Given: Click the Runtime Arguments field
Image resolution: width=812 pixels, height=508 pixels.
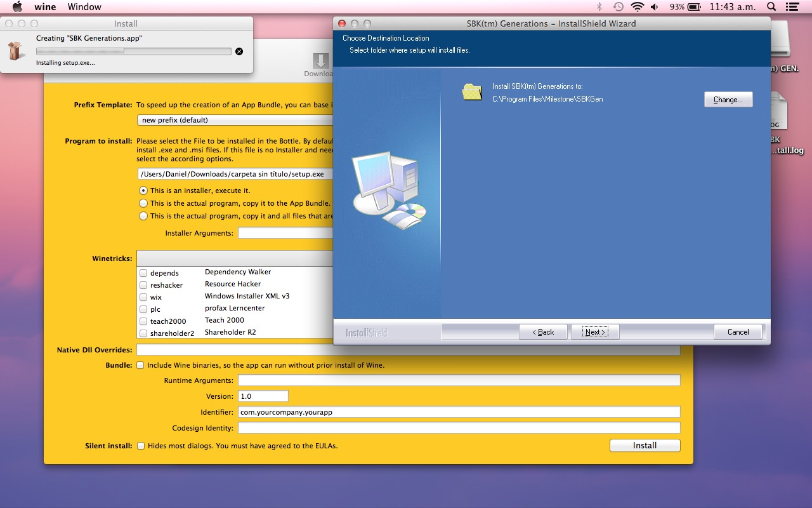Looking at the screenshot, I should click(459, 380).
